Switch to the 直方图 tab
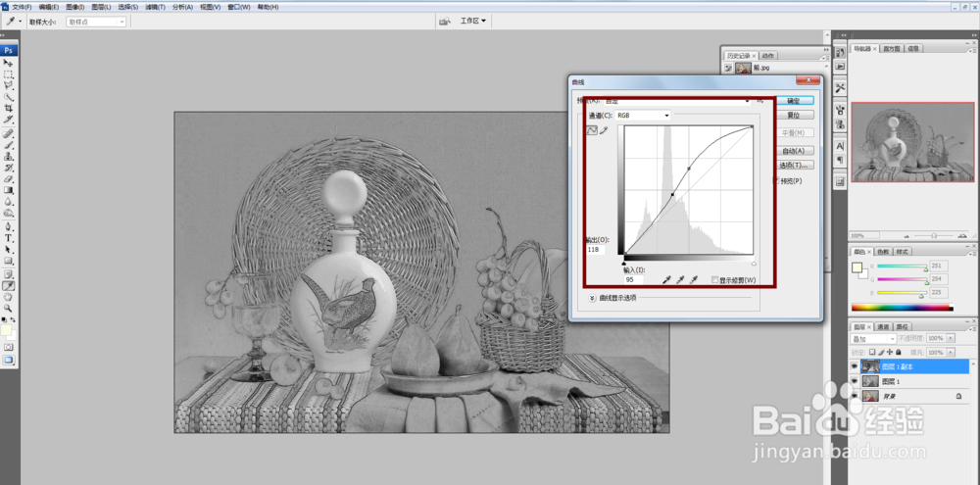The width and height of the screenshot is (980, 485). (x=892, y=48)
